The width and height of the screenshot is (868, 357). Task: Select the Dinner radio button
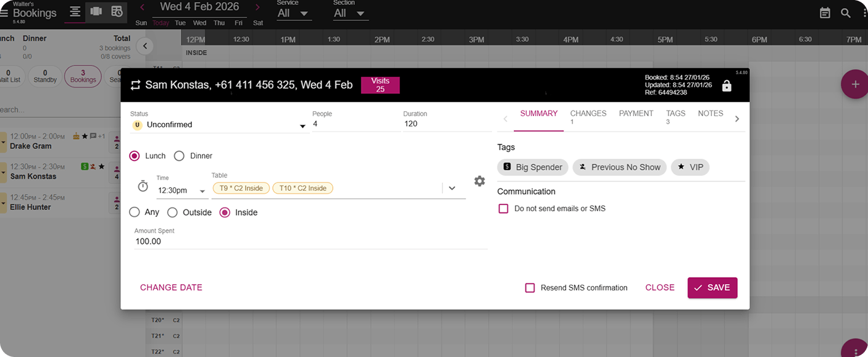[x=179, y=156]
